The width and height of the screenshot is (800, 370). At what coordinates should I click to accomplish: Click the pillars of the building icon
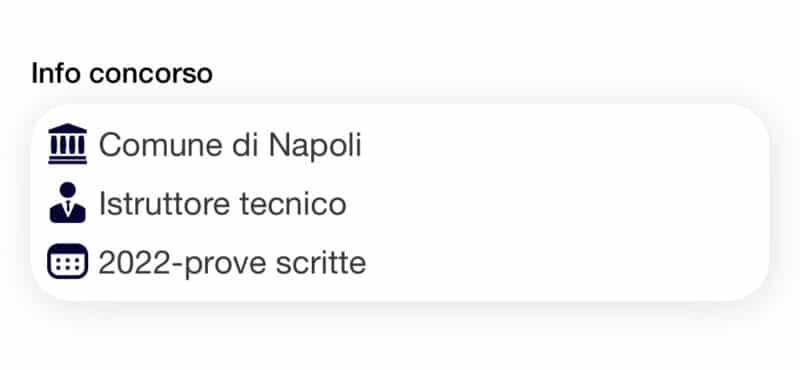(x=67, y=145)
